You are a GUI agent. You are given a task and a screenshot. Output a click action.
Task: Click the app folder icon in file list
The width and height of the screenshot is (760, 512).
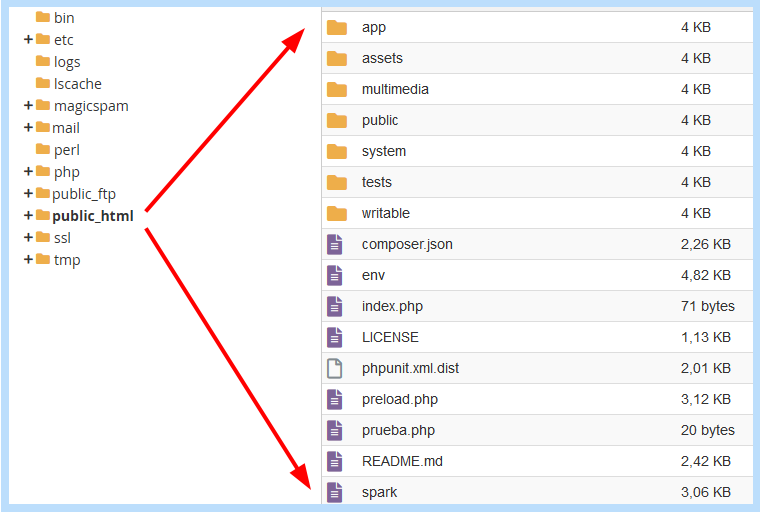pos(336,28)
